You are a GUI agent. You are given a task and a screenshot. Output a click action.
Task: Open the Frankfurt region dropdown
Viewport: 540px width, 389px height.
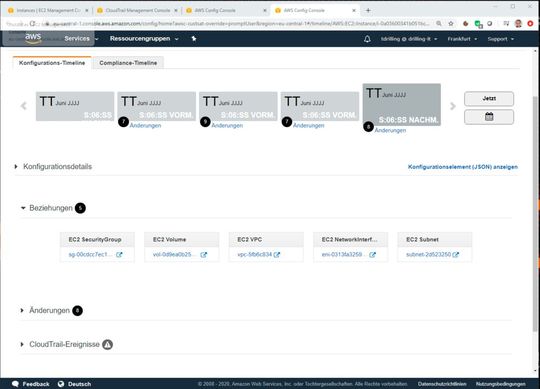tap(462, 39)
